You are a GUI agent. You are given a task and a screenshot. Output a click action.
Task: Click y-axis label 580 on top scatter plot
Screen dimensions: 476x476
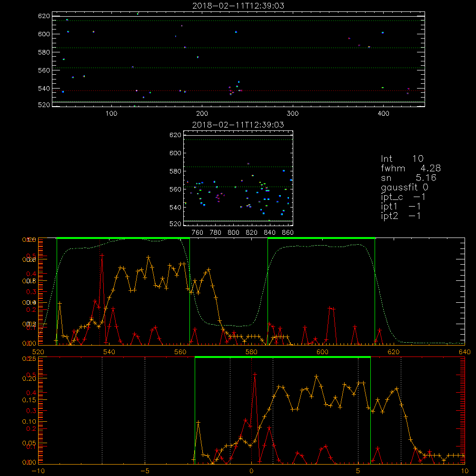point(44,52)
